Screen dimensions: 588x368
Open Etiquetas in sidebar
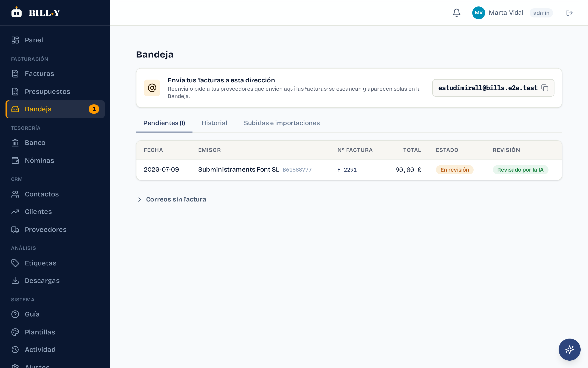click(55, 263)
